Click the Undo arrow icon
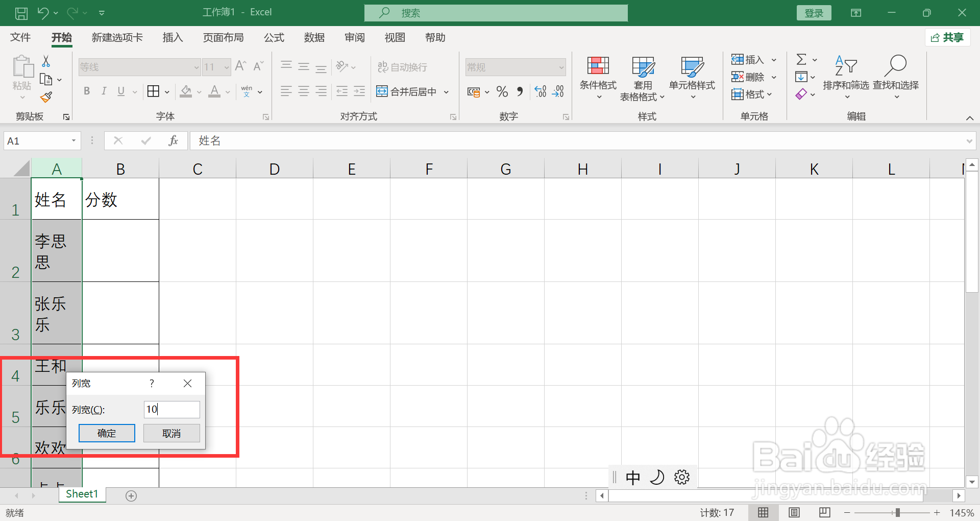This screenshot has height=521, width=980. click(43, 13)
